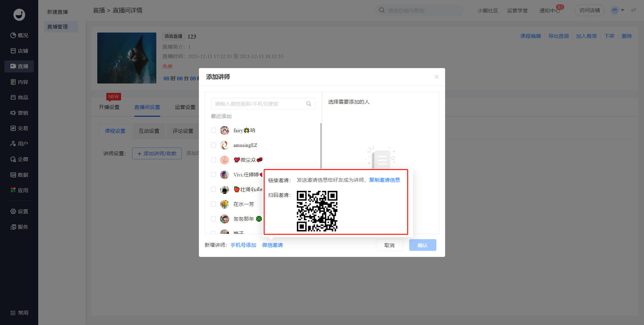Viewport: 644px width, 325px height.
Task: Open the 用户 users sidebar icon
Action: click(13, 144)
